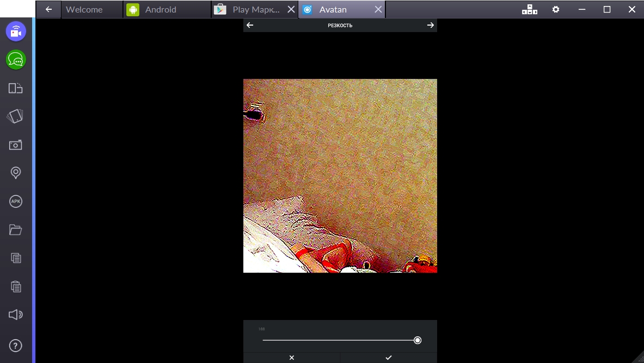Close the Avatan tab

[378, 9]
